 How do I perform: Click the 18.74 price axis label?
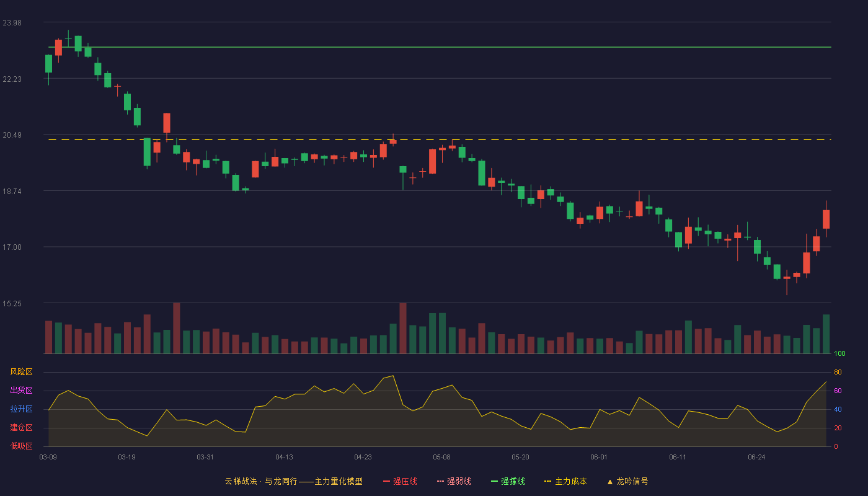[12, 192]
